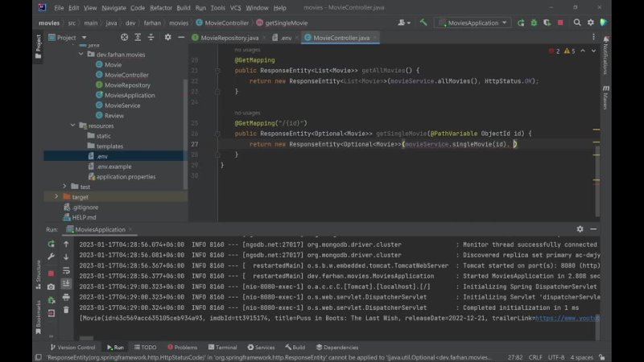
Task: Open MovieService in project tree
Action: point(122,105)
